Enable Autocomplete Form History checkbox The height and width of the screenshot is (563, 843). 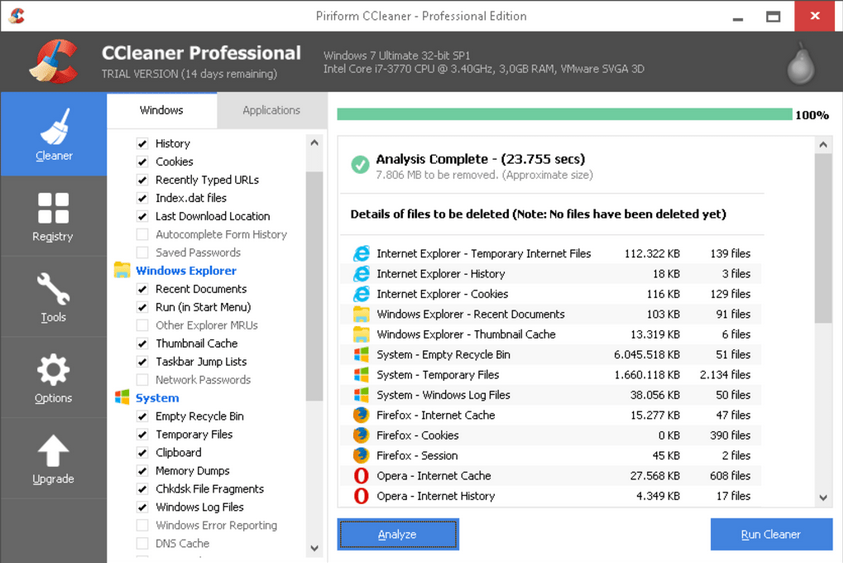(142, 234)
